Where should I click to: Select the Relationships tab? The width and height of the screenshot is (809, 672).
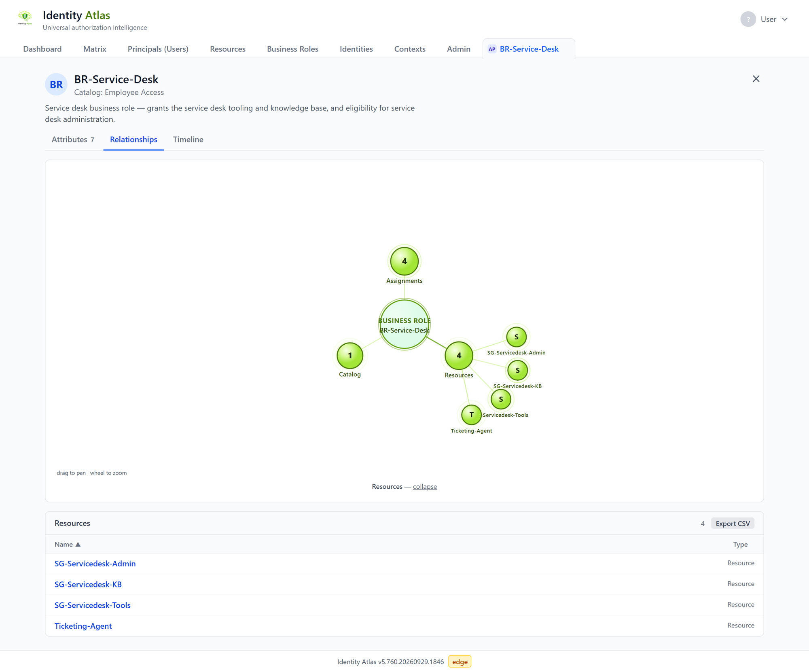coord(133,140)
